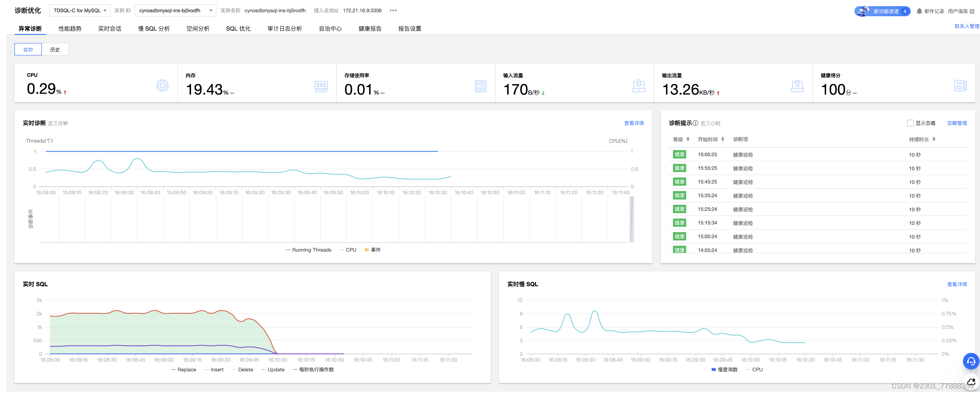Open the customer support headset button

971,361
